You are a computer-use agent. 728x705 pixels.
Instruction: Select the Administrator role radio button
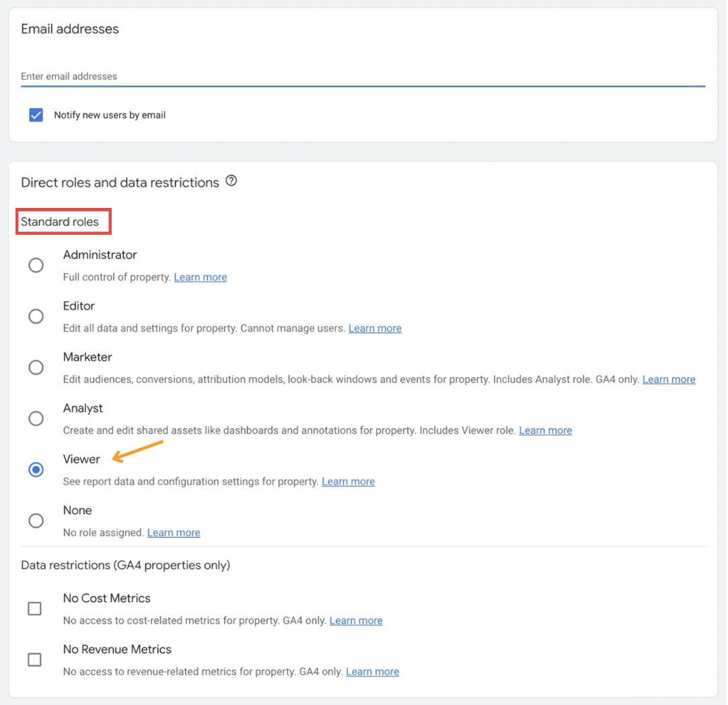[36, 265]
